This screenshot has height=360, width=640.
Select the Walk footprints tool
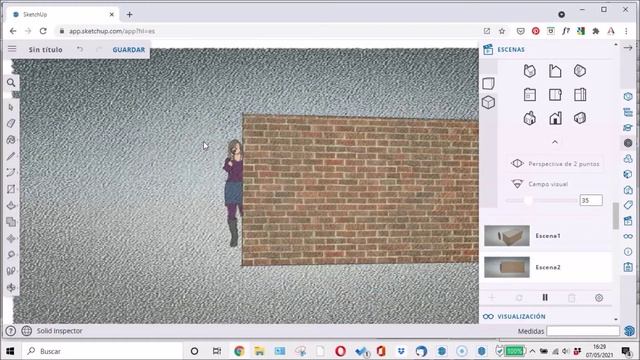point(11,271)
